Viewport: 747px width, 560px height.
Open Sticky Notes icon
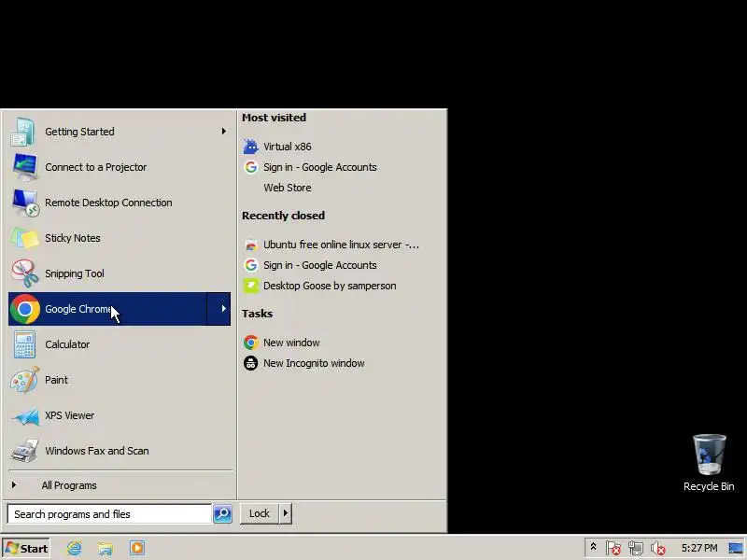25,238
